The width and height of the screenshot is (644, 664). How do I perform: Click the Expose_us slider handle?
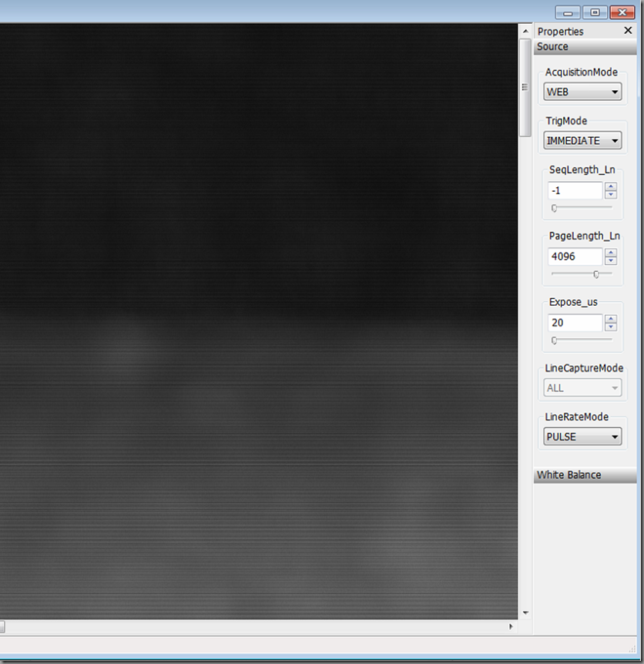coord(554,340)
